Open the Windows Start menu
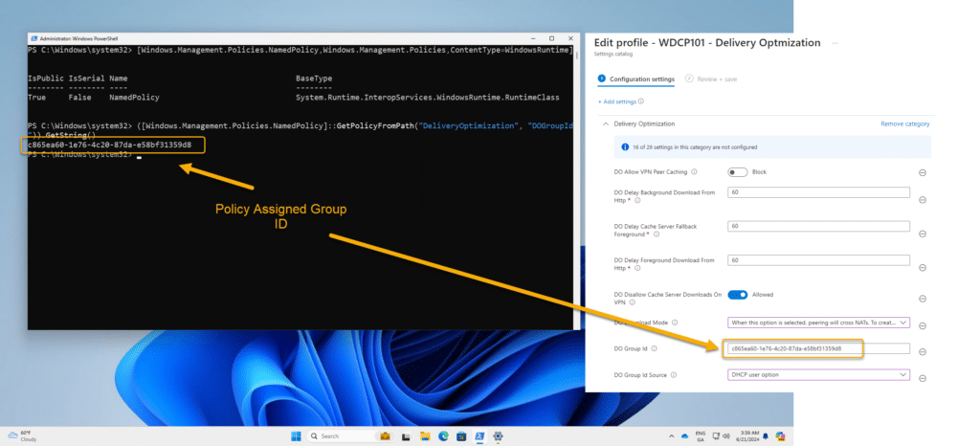This screenshot has height=446, width=980. (296, 436)
